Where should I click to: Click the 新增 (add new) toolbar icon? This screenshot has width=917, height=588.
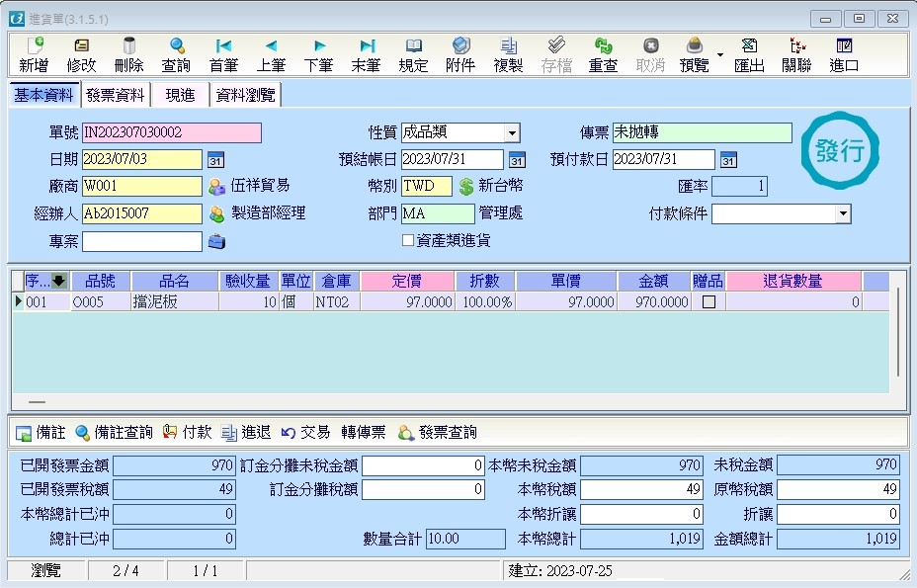coord(34,55)
